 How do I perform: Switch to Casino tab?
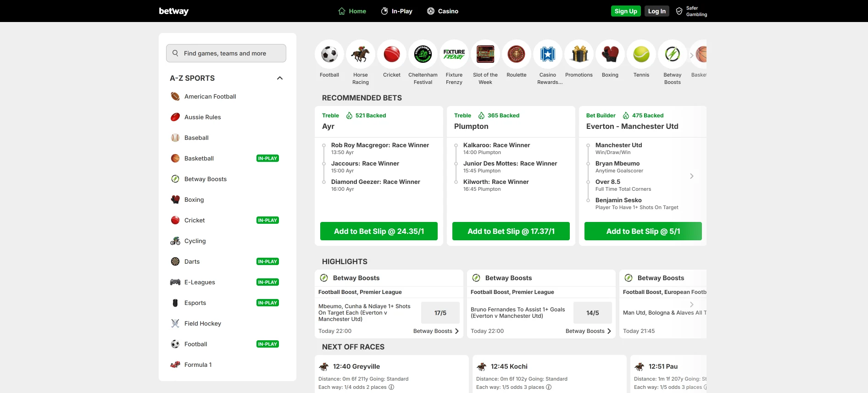pos(443,11)
